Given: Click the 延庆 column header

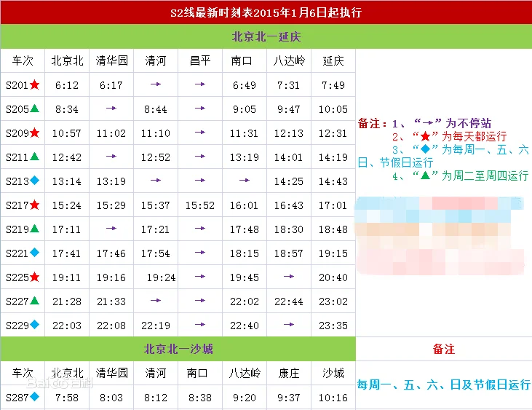Looking at the screenshot, I should [333, 60].
